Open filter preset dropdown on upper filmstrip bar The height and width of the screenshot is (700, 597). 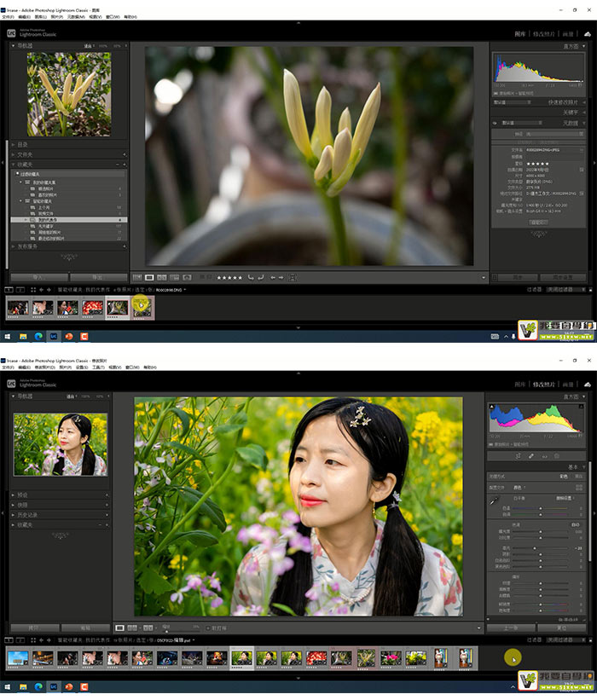click(x=564, y=290)
